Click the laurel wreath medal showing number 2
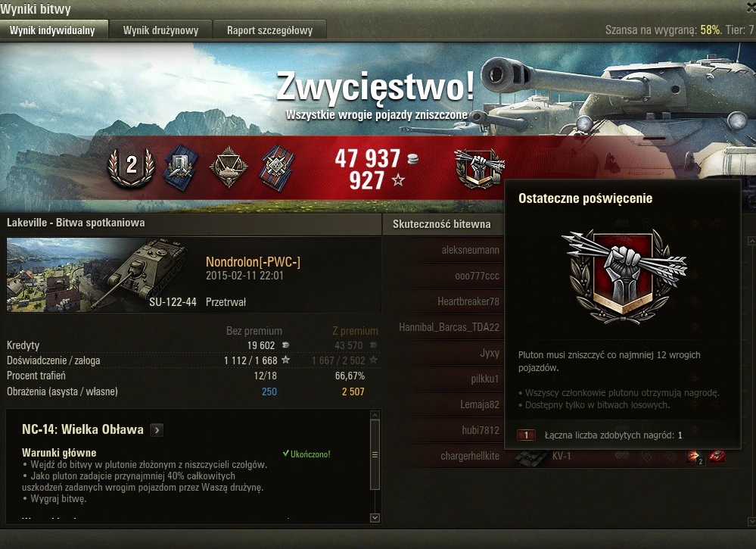The height and width of the screenshot is (549, 756). tap(131, 167)
